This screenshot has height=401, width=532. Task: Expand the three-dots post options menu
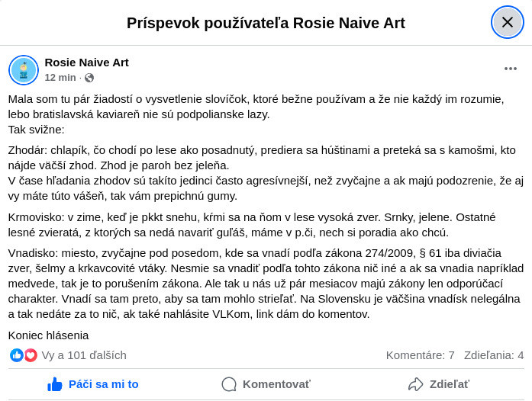click(x=511, y=69)
